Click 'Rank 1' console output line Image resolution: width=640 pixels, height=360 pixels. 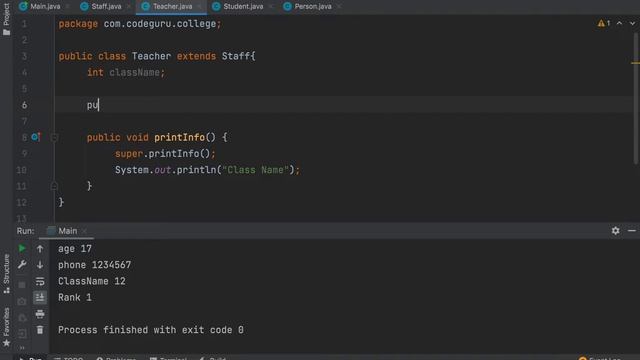(75, 298)
